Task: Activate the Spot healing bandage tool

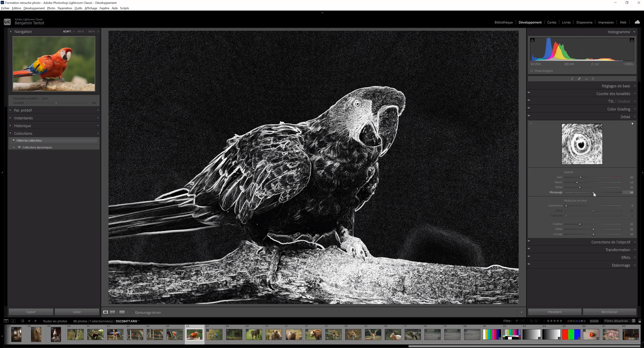Action: [579, 79]
